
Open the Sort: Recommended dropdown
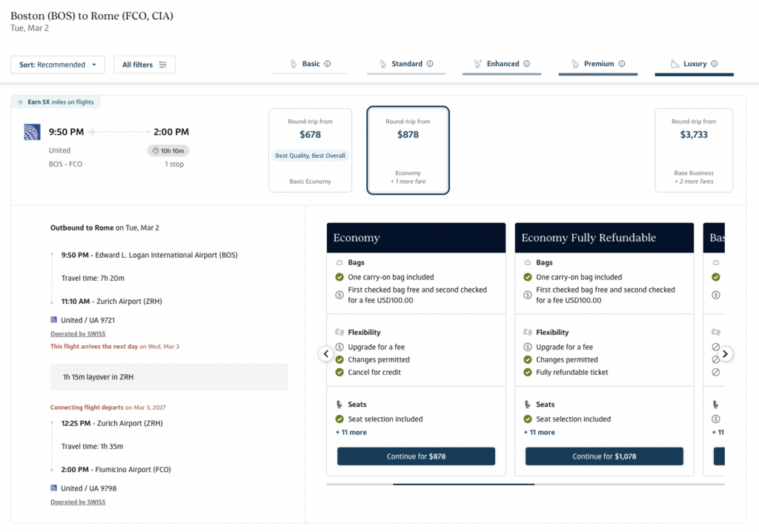(58, 65)
